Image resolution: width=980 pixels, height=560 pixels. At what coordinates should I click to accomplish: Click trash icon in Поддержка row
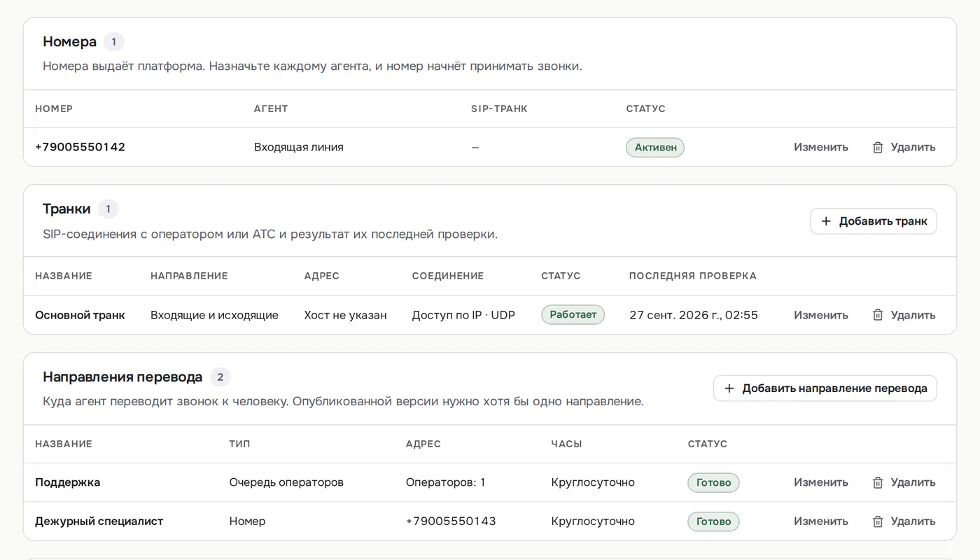(878, 482)
